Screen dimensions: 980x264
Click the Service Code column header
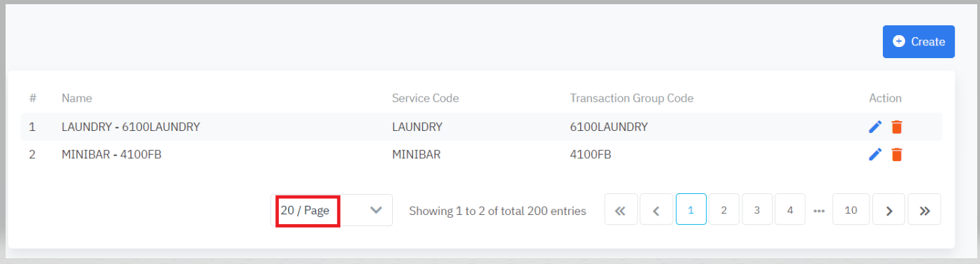[x=425, y=98]
